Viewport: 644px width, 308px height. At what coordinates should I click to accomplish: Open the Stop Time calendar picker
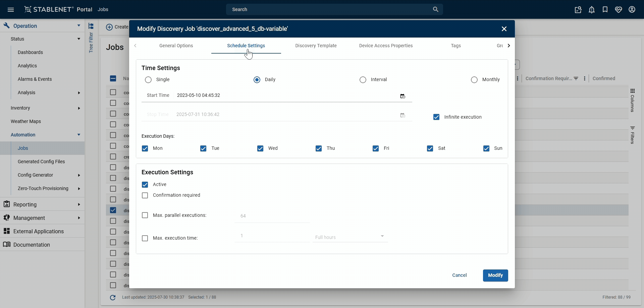tap(403, 115)
